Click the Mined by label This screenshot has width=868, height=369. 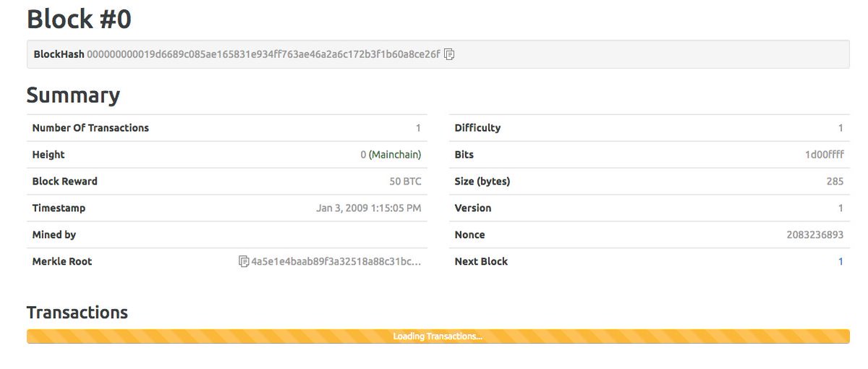[x=54, y=234]
